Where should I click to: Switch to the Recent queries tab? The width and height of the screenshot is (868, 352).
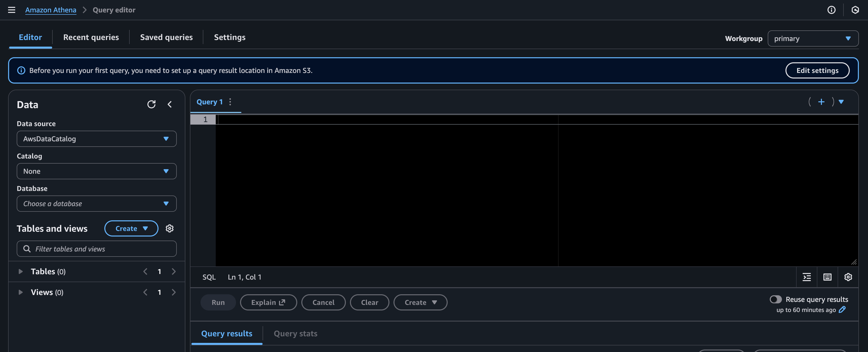[91, 37]
